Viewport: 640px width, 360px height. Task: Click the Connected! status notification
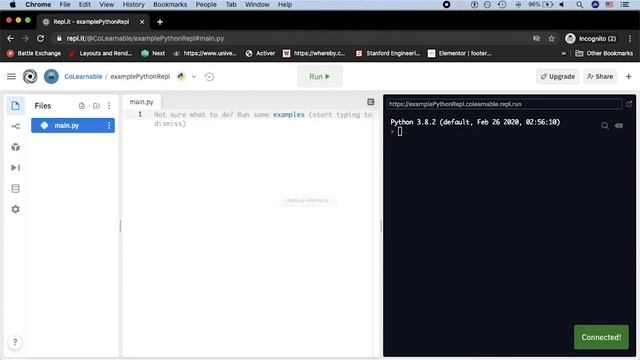pos(601,337)
